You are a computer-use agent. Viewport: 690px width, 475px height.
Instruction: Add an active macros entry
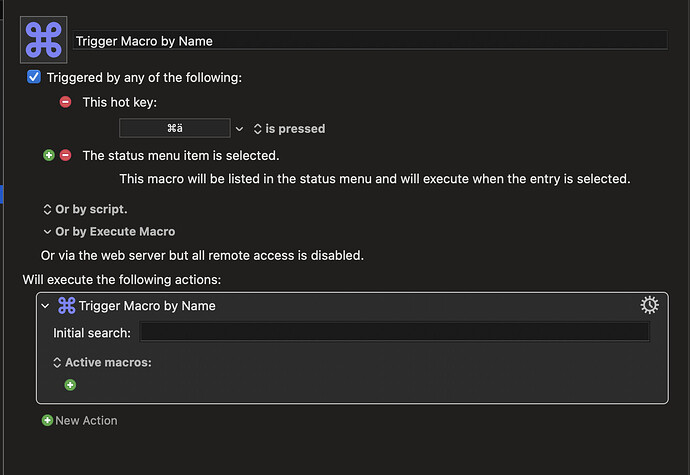(70, 385)
